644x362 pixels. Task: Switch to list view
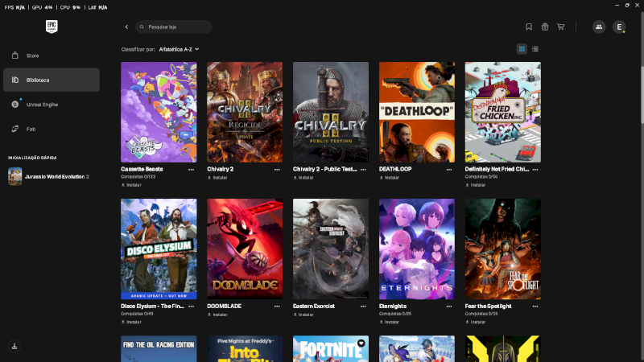[x=535, y=49]
